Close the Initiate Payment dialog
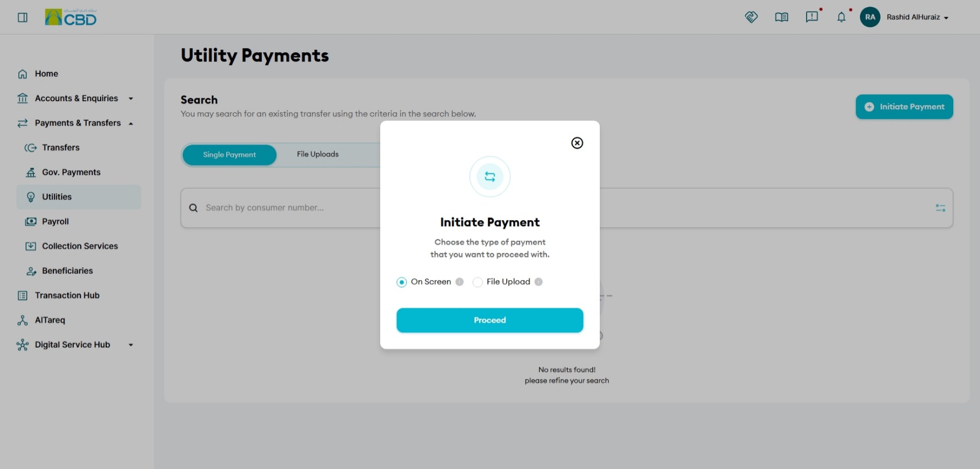980x469 pixels. coord(577,143)
